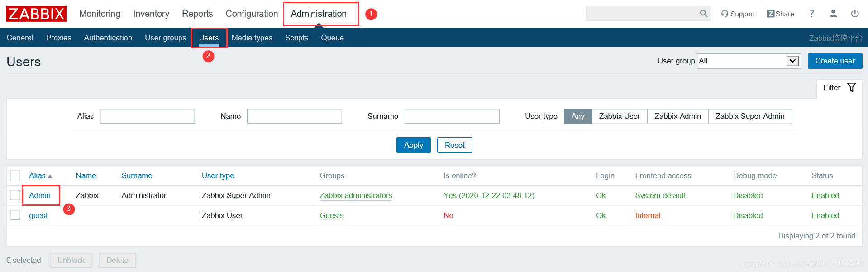
Task: Select all users checkbox in header
Action: click(15, 175)
